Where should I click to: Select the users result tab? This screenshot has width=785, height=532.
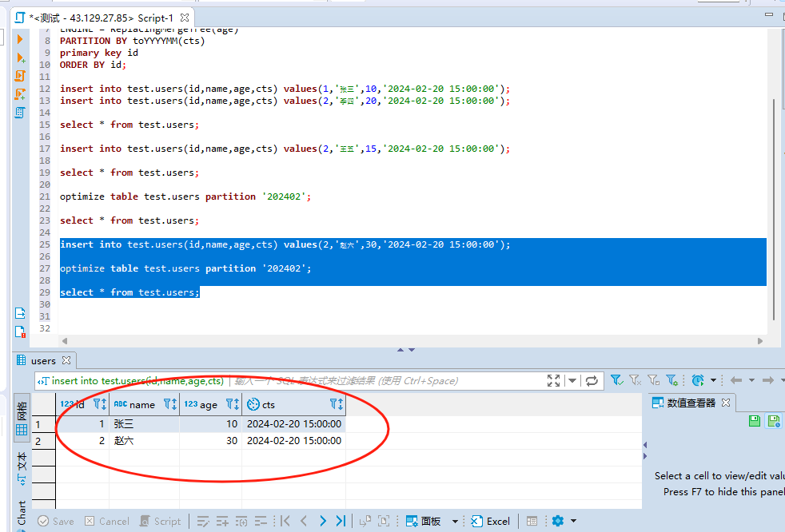[43, 360]
